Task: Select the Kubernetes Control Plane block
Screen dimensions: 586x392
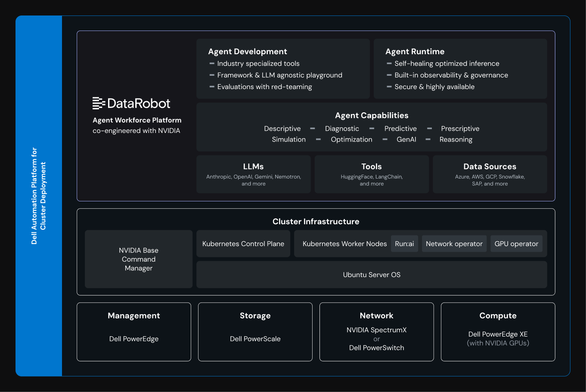Action: [243, 244]
